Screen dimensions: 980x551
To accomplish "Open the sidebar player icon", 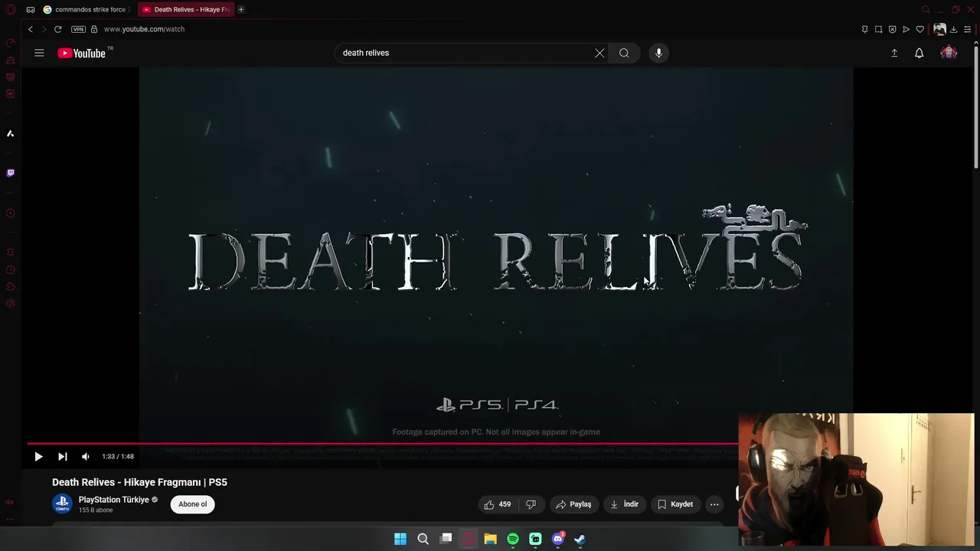I will click(x=11, y=213).
